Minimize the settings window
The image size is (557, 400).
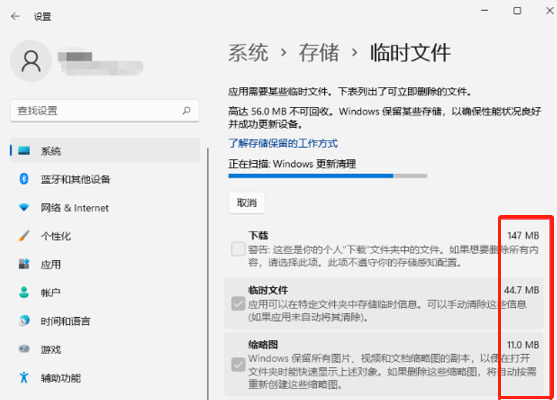pyautogui.click(x=485, y=11)
